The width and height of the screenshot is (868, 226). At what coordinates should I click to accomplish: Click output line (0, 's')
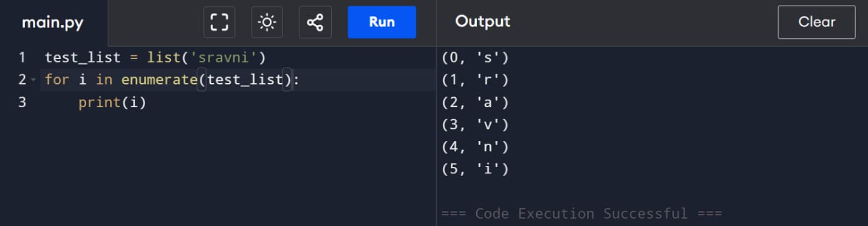click(x=475, y=58)
